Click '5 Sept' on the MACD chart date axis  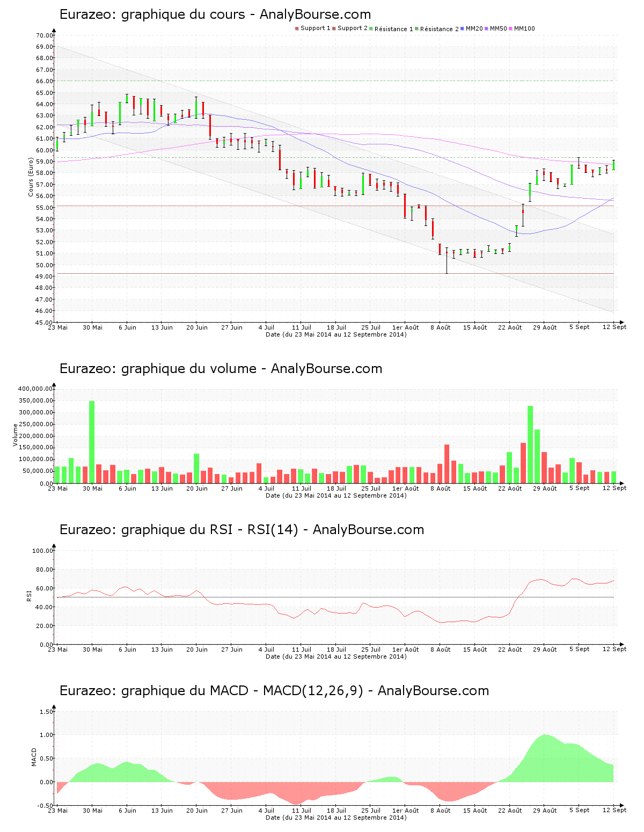580,811
